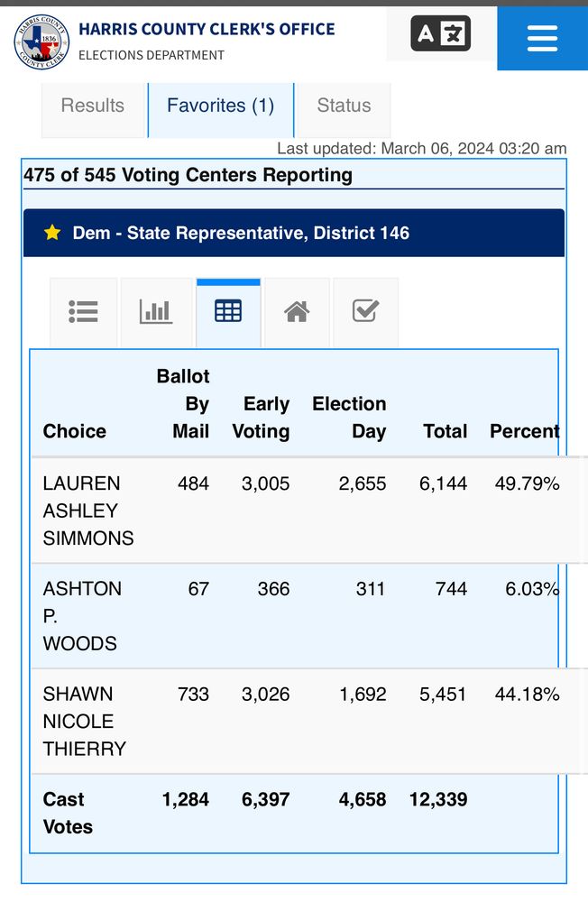Image resolution: width=588 pixels, height=902 pixels.
Task: Click the checkmark ballot view icon
Action: (365, 312)
